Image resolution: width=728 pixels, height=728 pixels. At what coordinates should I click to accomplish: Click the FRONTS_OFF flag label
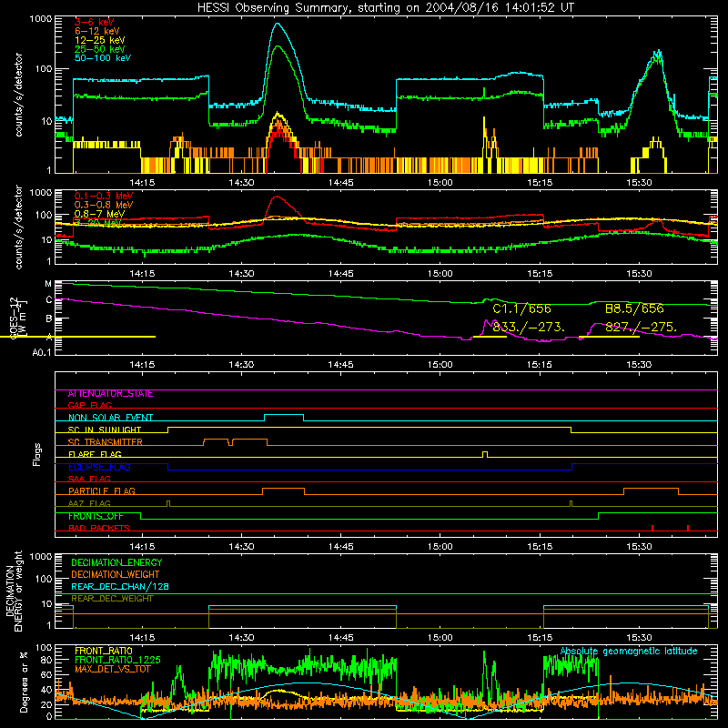pos(96,516)
